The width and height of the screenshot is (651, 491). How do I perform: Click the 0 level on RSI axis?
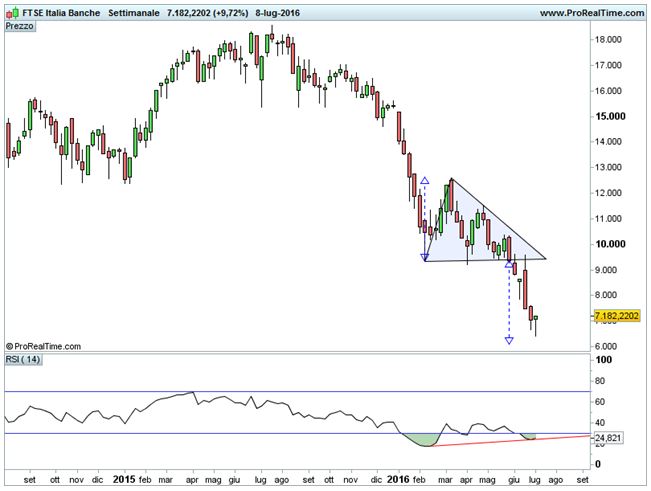[598, 464]
